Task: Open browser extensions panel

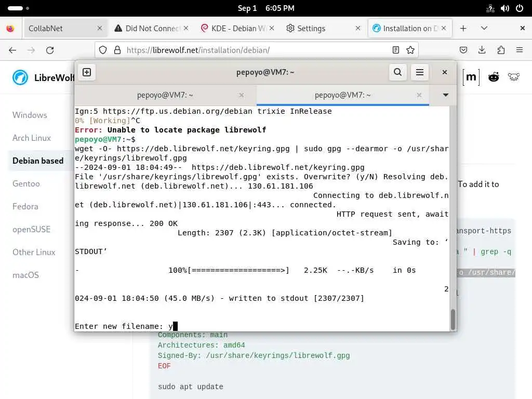Action: pyautogui.click(x=501, y=50)
